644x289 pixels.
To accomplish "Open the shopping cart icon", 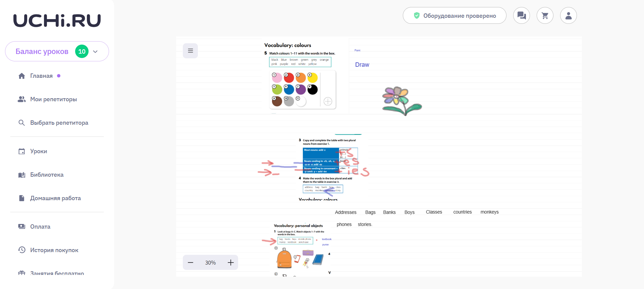I will click(545, 15).
